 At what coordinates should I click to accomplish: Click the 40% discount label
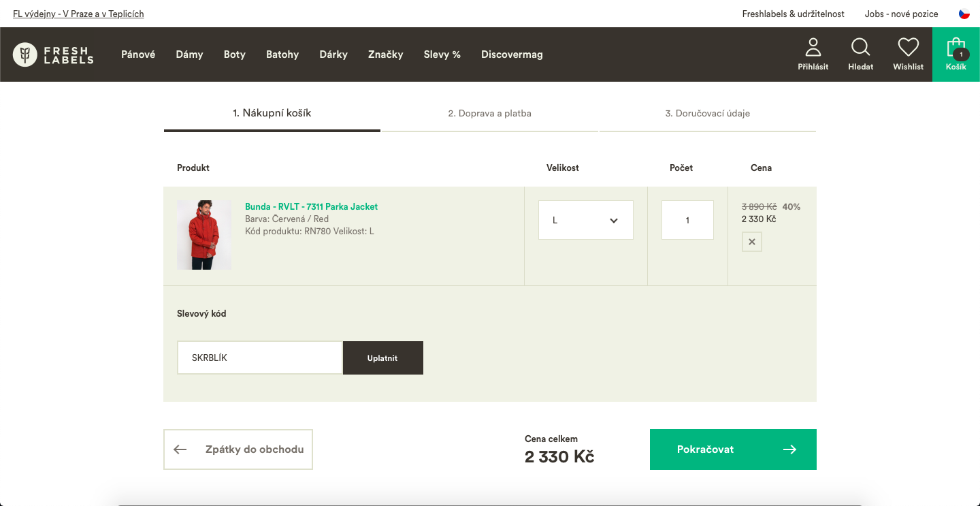coord(791,206)
